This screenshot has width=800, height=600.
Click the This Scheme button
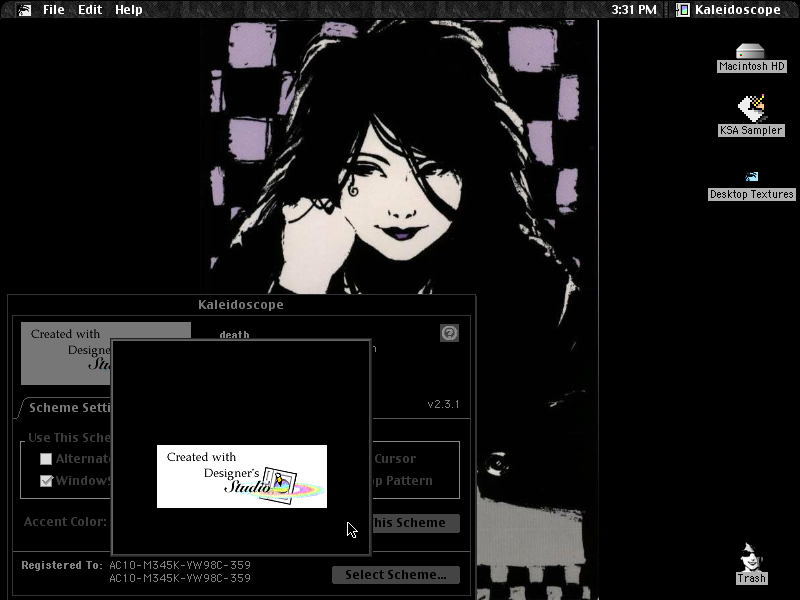click(x=415, y=523)
